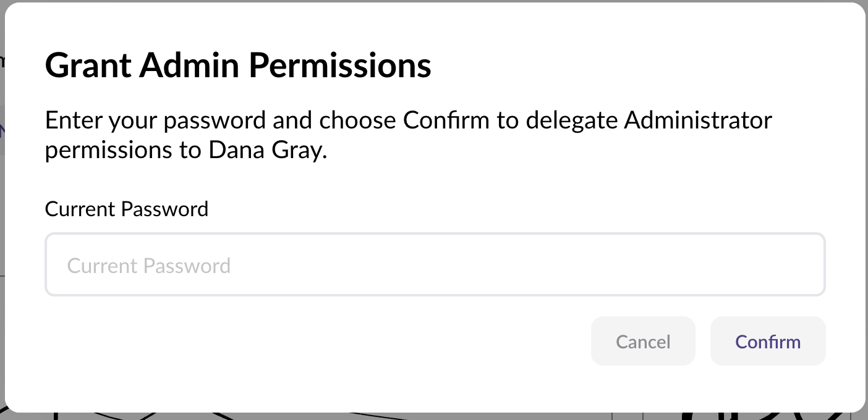The image size is (868, 420).
Task: Click the word "Permissions" in the dialog title
Action: coord(340,65)
